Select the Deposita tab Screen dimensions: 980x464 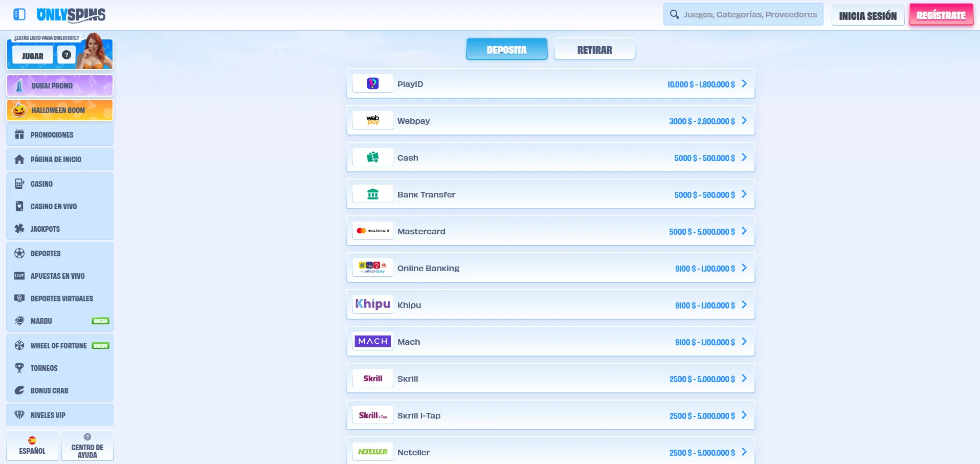[x=506, y=50]
